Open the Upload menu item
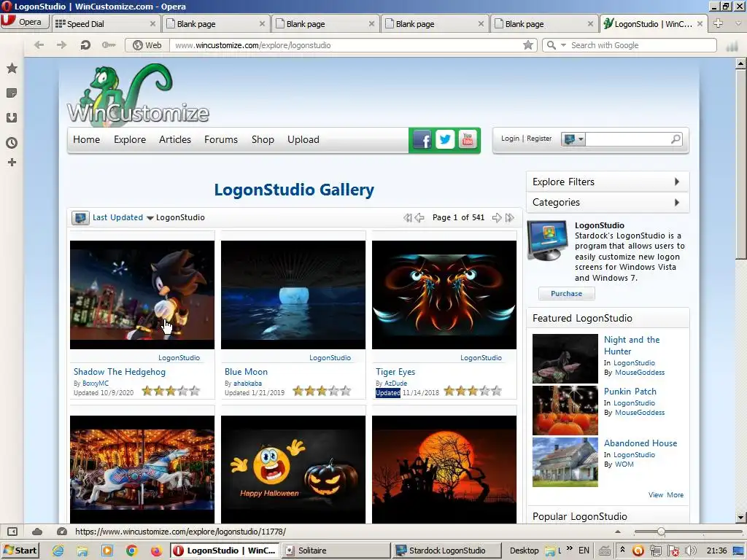The width and height of the screenshot is (747, 560). [x=303, y=139]
